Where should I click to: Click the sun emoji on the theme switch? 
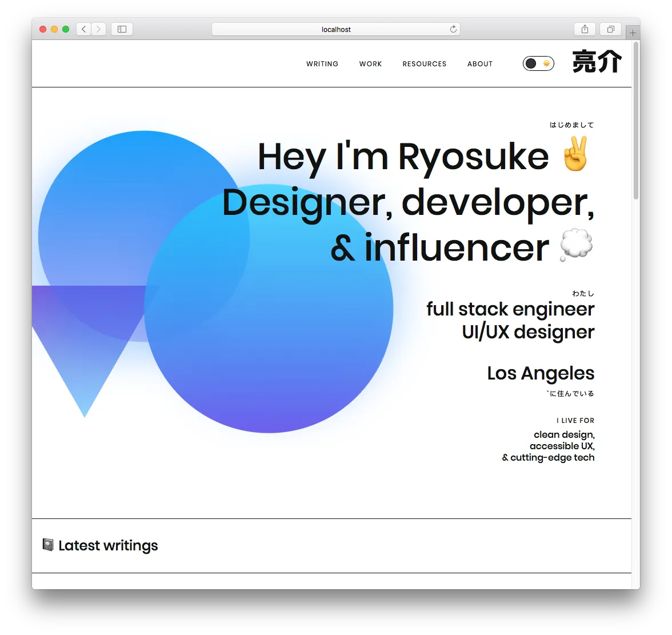[546, 63]
